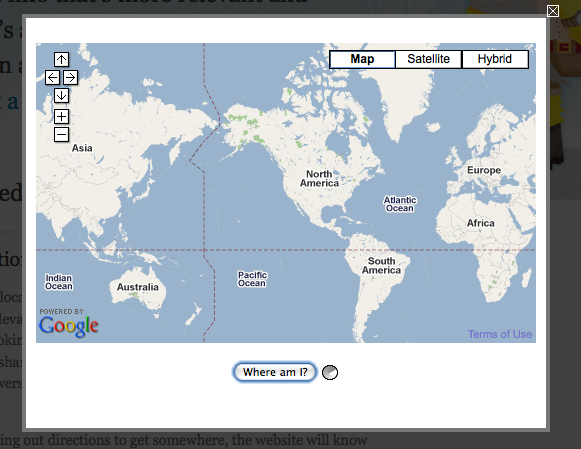Screen dimensions: 581x449
Task: Click the North America label on map
Action: coord(319,179)
